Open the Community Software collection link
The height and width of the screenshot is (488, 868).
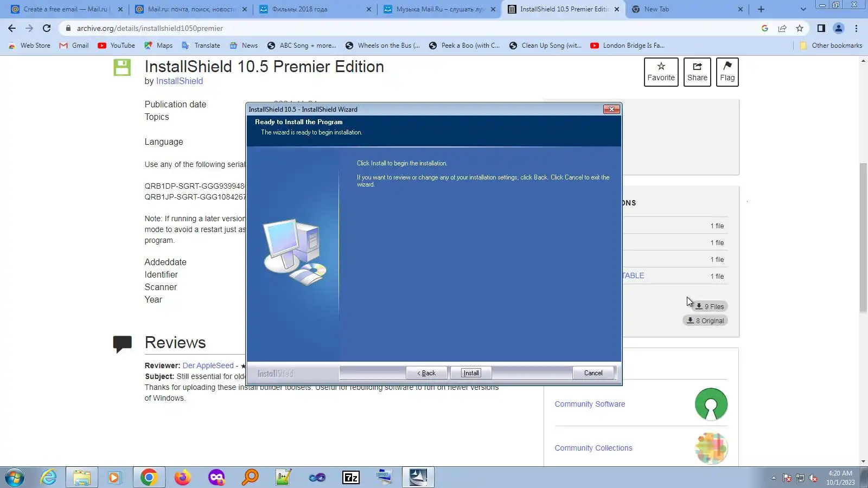coord(590,404)
